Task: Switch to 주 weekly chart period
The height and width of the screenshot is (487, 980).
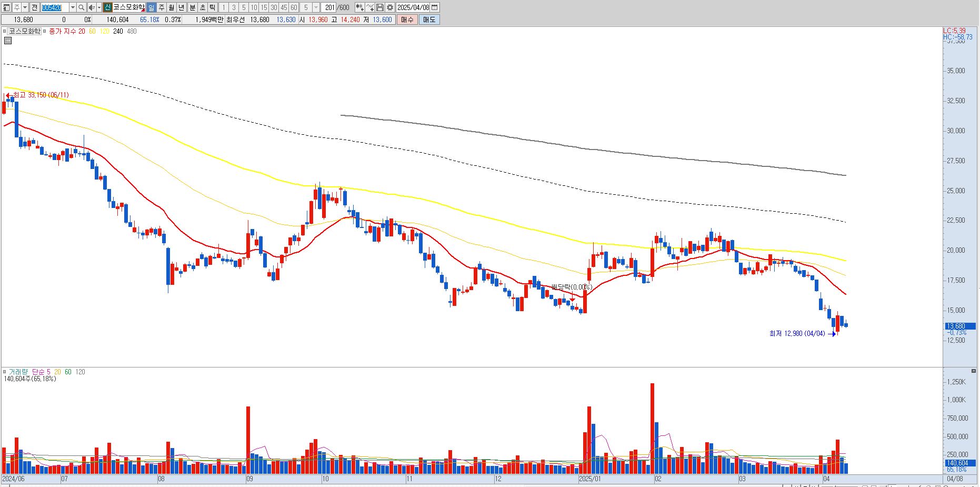Action: click(x=162, y=7)
